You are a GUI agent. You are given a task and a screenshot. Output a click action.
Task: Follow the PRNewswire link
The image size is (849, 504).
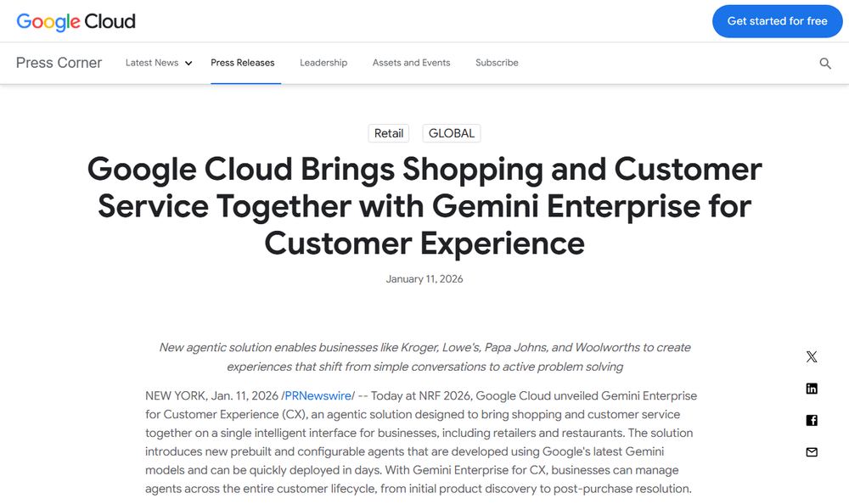pyautogui.click(x=318, y=395)
